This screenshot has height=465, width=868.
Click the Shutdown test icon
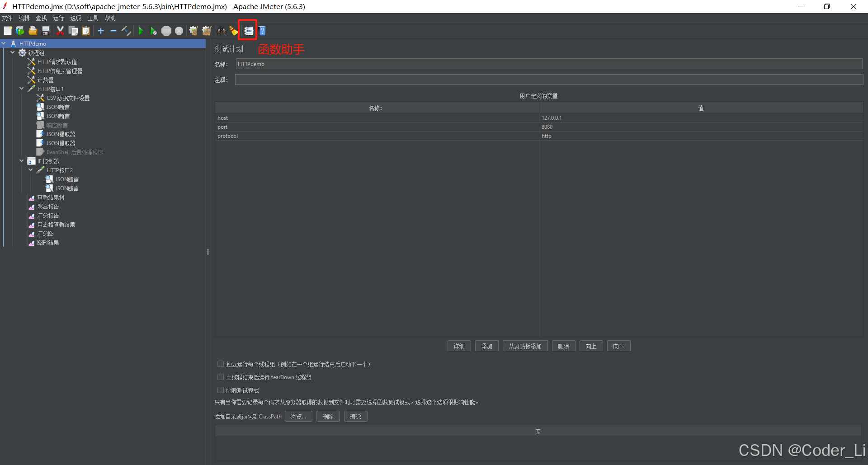pos(179,31)
